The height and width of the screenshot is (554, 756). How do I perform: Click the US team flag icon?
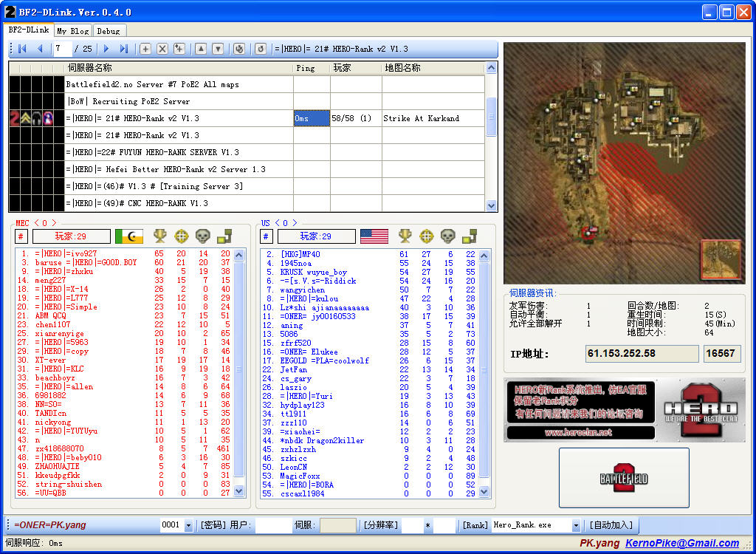coord(374,236)
